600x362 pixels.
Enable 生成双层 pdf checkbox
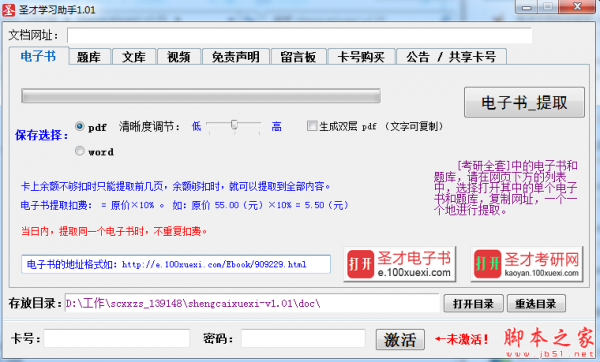pos(312,126)
